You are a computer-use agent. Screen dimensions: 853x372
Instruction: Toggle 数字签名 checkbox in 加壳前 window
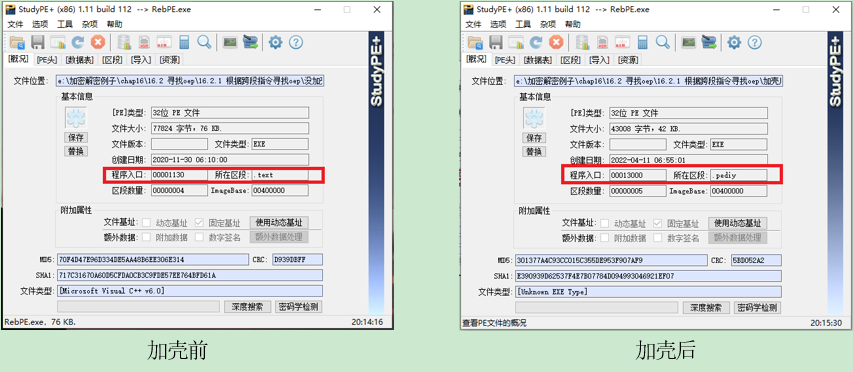click(x=199, y=237)
